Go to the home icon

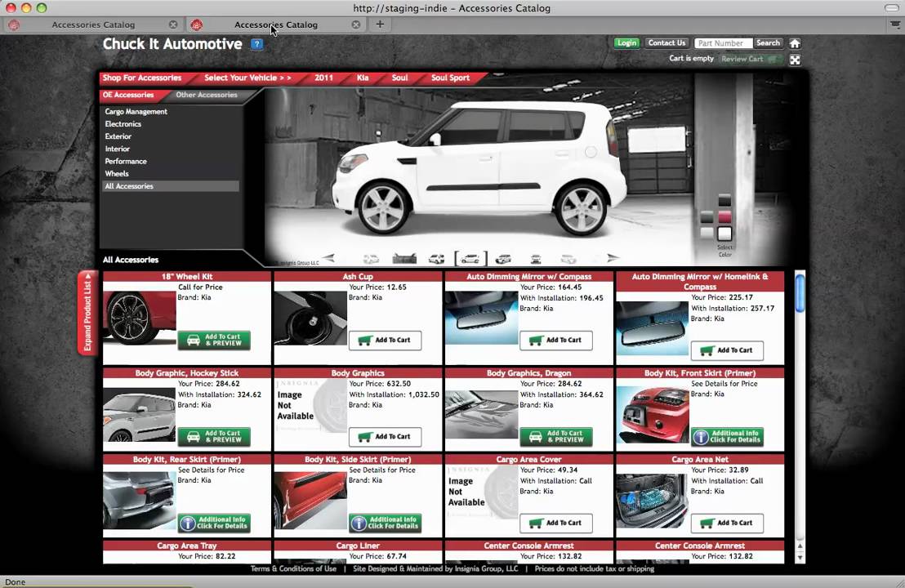click(795, 43)
